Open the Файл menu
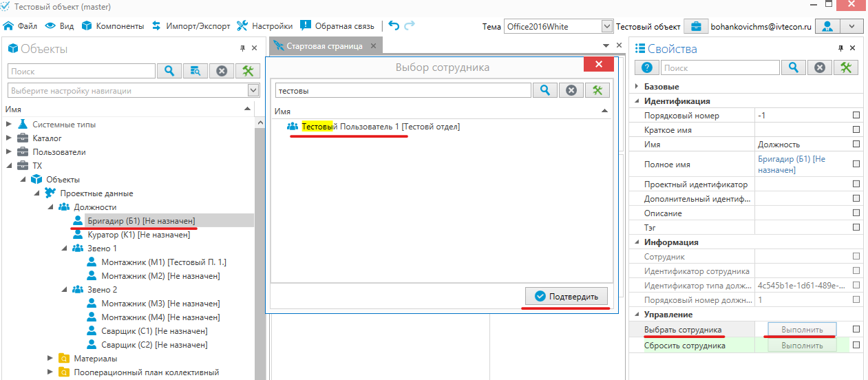Screen dimensions: 868x380 [x=21, y=26]
